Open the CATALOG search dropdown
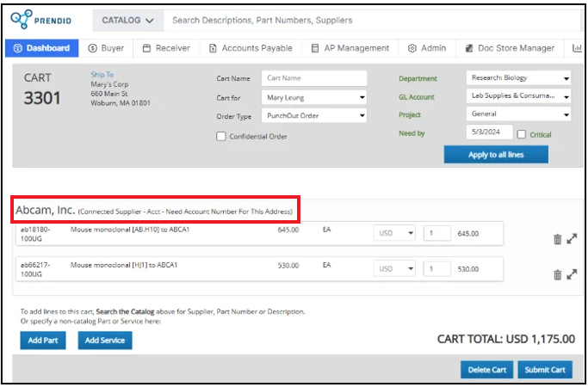588x387 pixels. click(128, 21)
